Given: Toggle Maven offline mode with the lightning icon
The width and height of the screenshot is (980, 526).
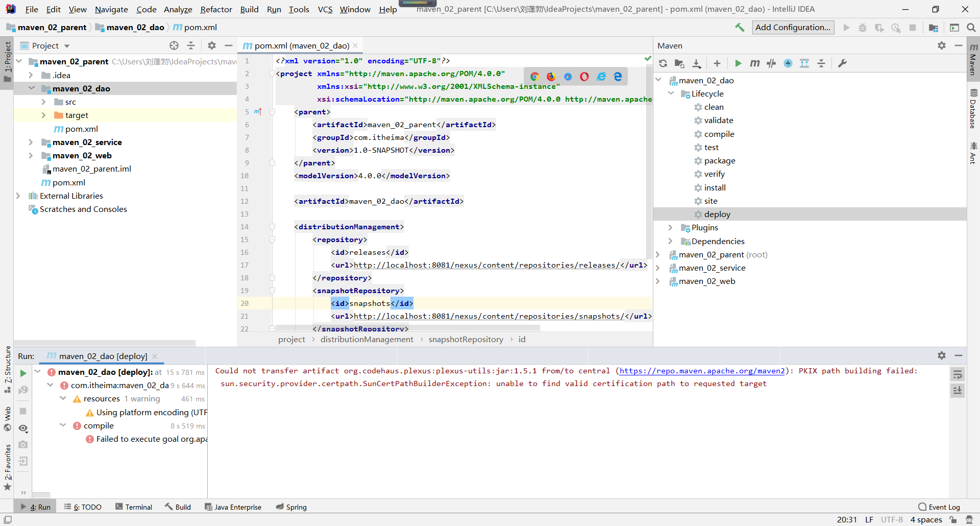Looking at the screenshot, I should pyautogui.click(x=789, y=63).
